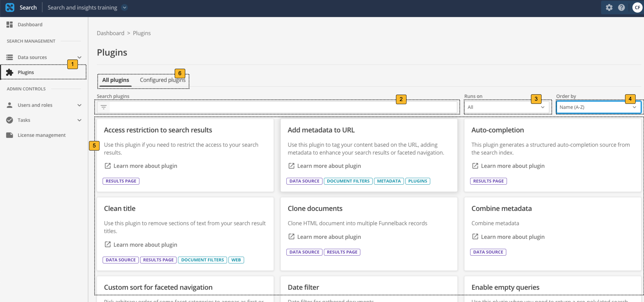Select the Plugins puzzle icon in sidebar

(x=10, y=72)
